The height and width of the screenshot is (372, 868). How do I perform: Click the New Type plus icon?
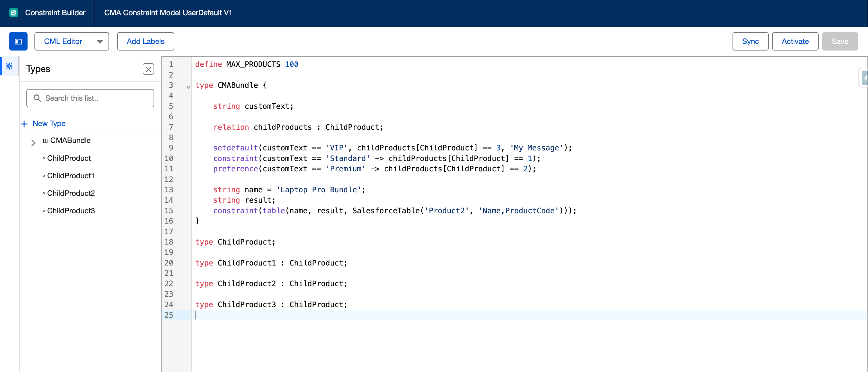[x=24, y=124]
